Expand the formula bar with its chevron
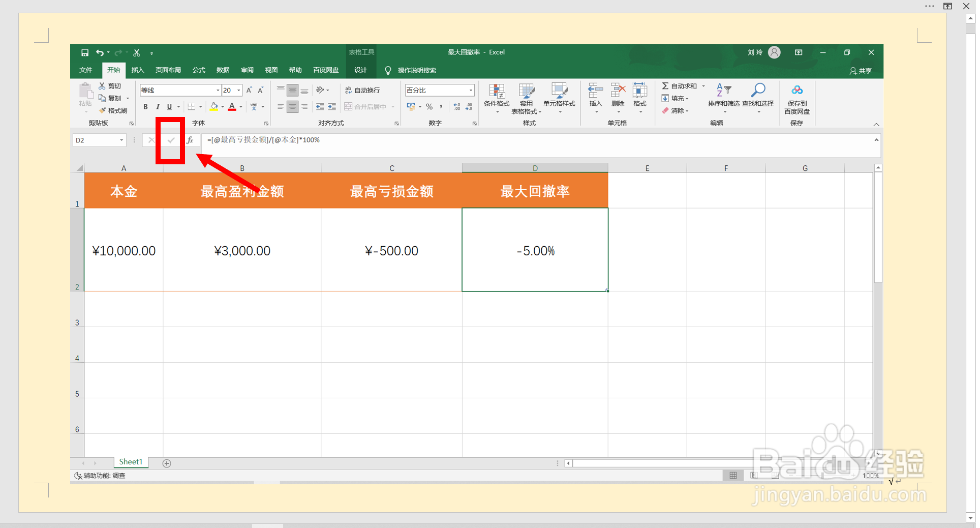 click(876, 140)
